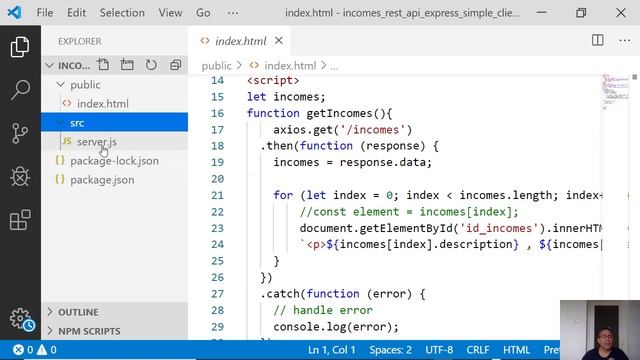
Task: Open the File menu
Action: coord(44,13)
